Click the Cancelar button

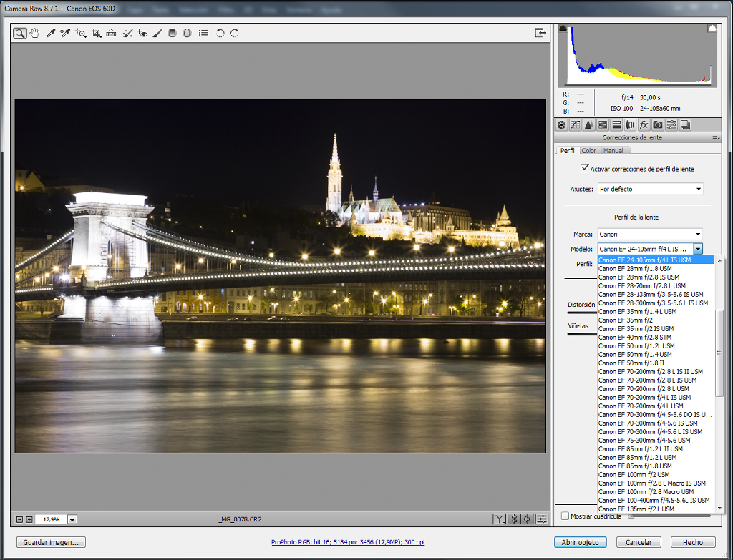point(639,542)
